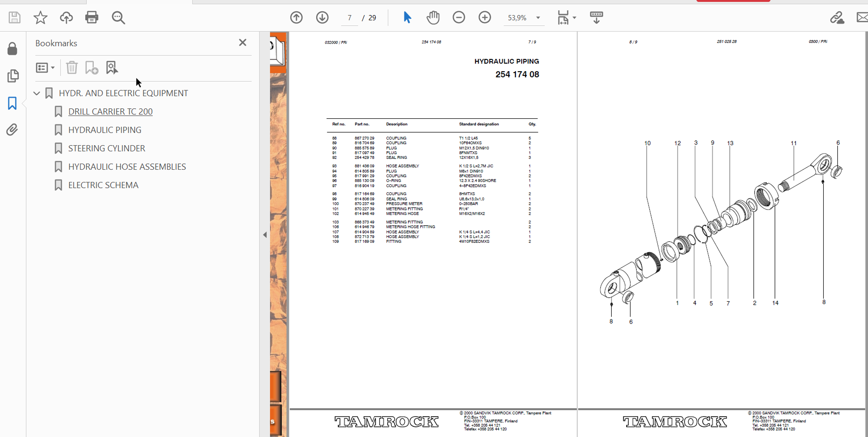Open the DRILL CARRIER TC 200 bookmark
Viewport: 868px width, 437px height.
pos(110,112)
